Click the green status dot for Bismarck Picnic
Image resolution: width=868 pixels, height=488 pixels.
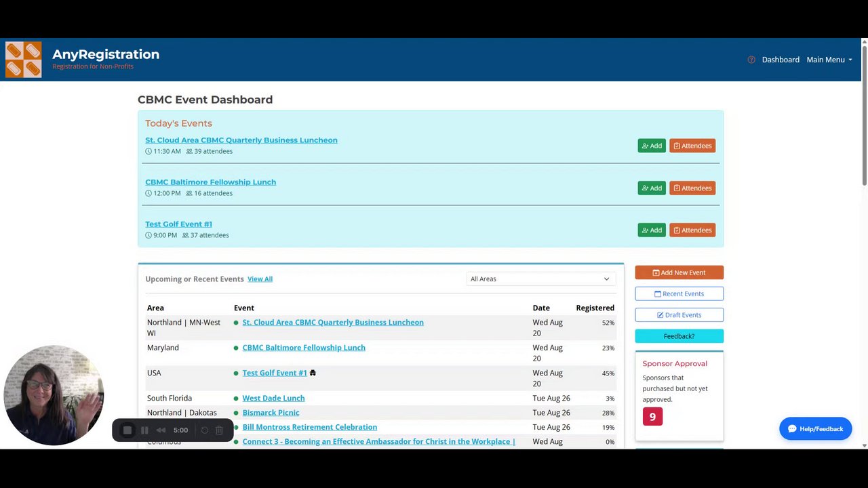pyautogui.click(x=236, y=413)
